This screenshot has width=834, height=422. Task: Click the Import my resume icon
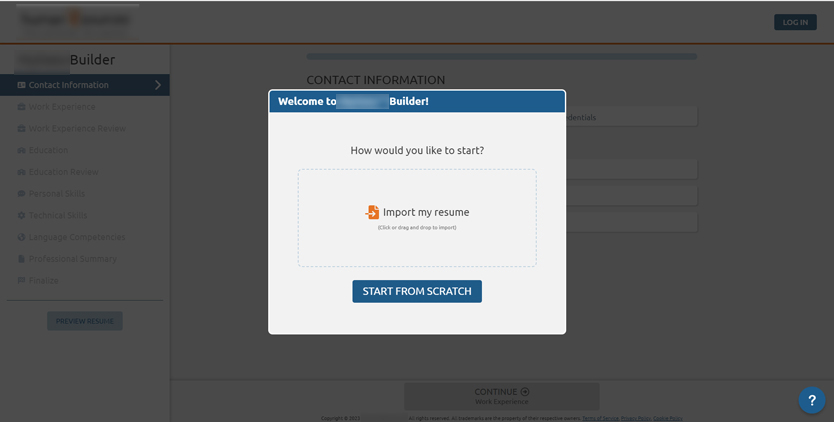[x=372, y=212]
